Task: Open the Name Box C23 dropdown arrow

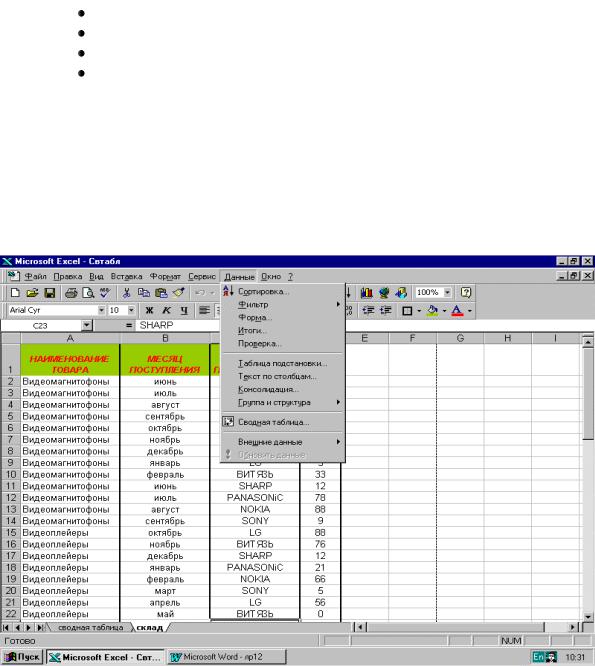Action: click(x=86, y=326)
